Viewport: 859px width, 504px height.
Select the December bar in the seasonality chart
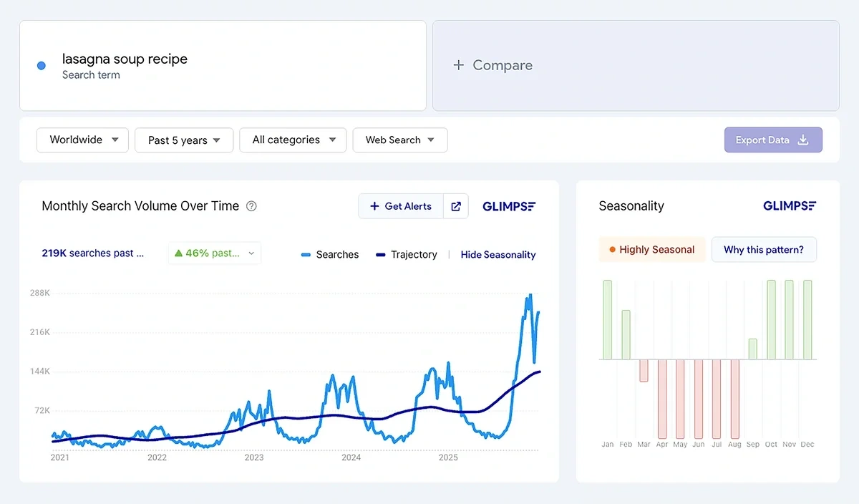(x=807, y=319)
